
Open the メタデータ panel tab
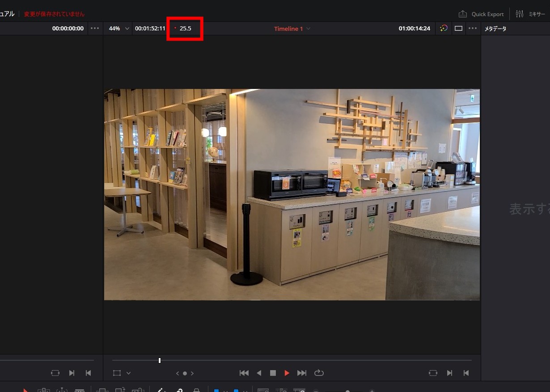[x=495, y=29]
